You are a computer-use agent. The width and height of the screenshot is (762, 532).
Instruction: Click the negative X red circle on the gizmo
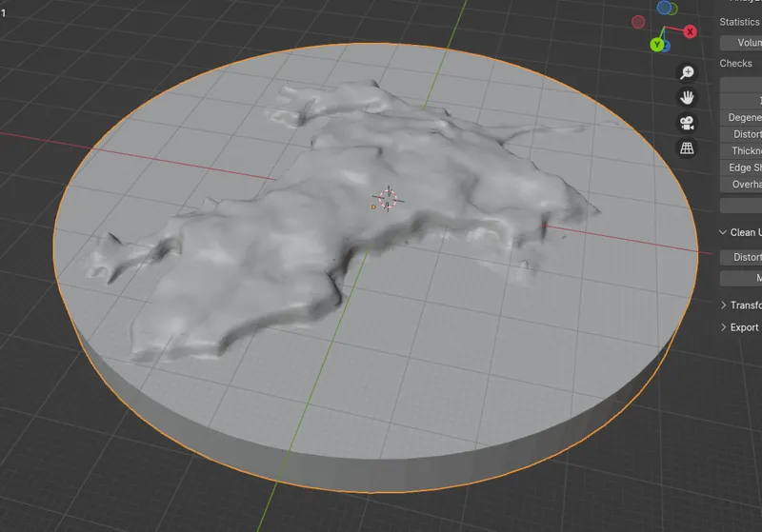(x=638, y=22)
